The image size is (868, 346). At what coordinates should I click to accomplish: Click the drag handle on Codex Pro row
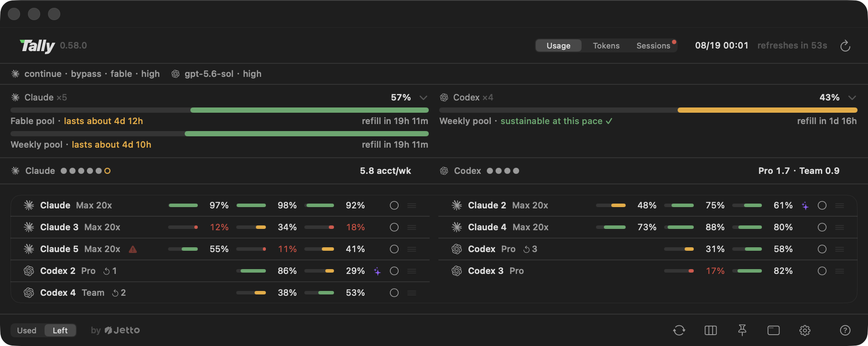pos(840,249)
